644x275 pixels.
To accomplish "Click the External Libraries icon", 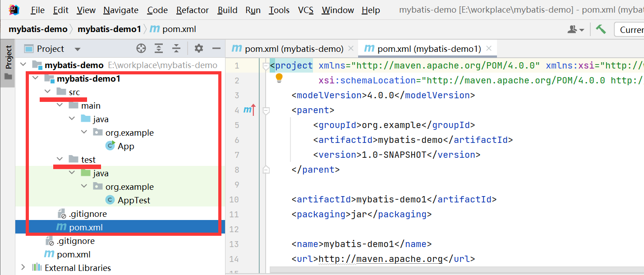I will [37, 268].
